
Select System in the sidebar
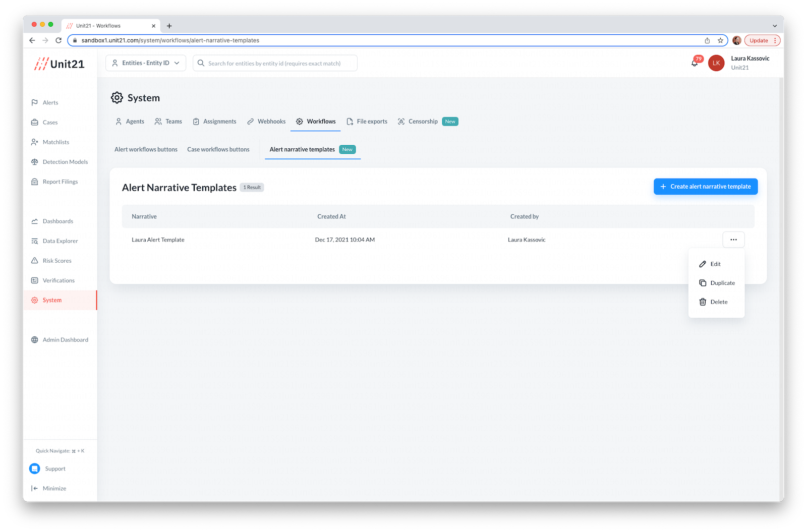pyautogui.click(x=60, y=300)
